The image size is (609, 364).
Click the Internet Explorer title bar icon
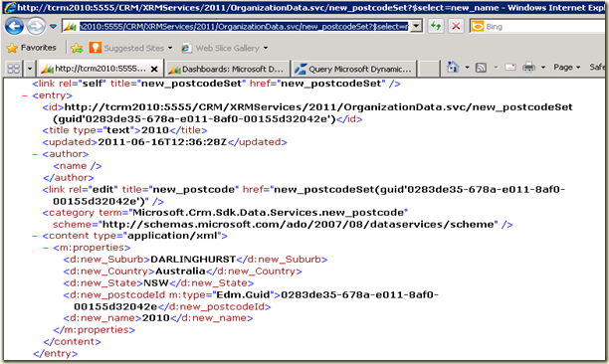[9, 7]
